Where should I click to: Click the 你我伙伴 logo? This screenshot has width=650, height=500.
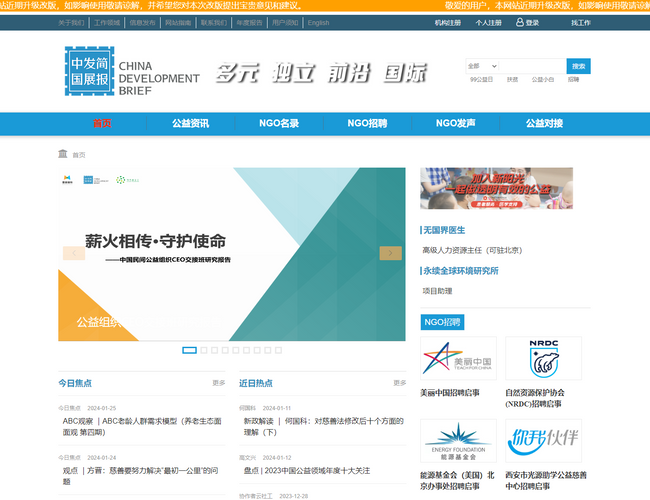(x=543, y=441)
